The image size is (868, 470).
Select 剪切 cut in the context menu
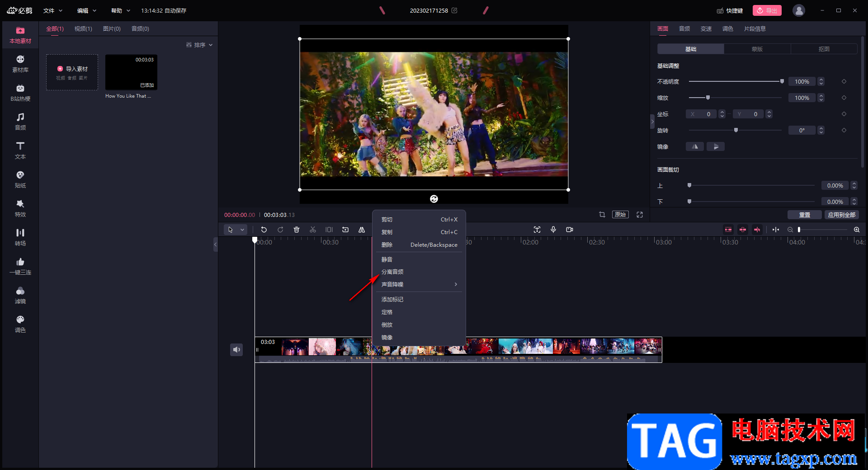[x=419, y=219]
